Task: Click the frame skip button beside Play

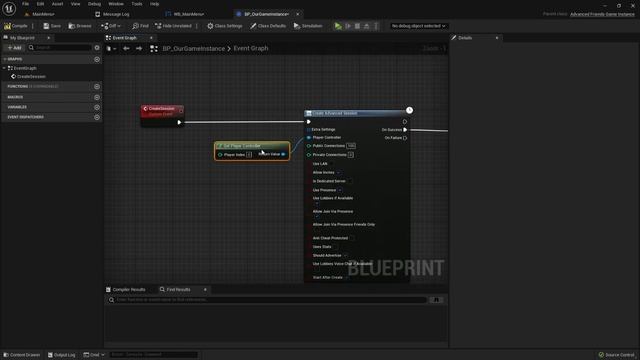Action: [348, 26]
